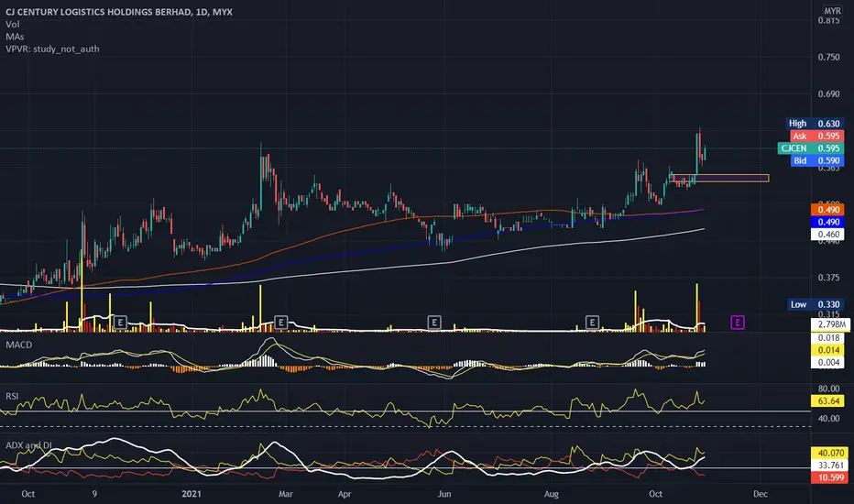Viewport: 854px width, 504px height.
Task: Click the VPVR: study_not_auth legend
Action: click(52, 49)
